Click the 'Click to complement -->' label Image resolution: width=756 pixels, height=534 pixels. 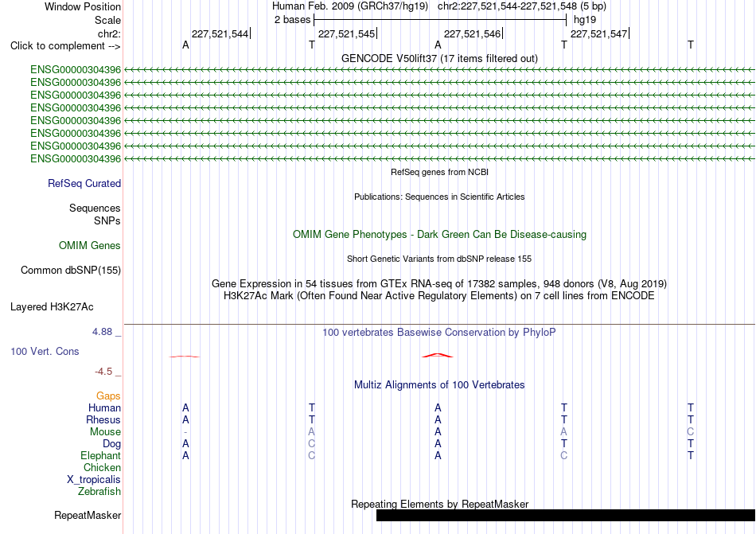point(65,46)
